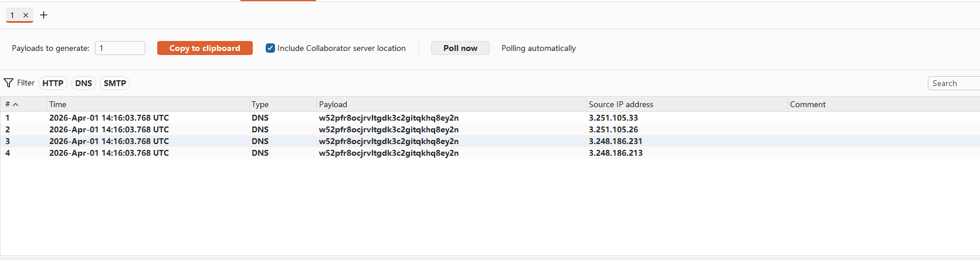
Task: Sort by the # column arrow
Action: [x=16, y=105]
